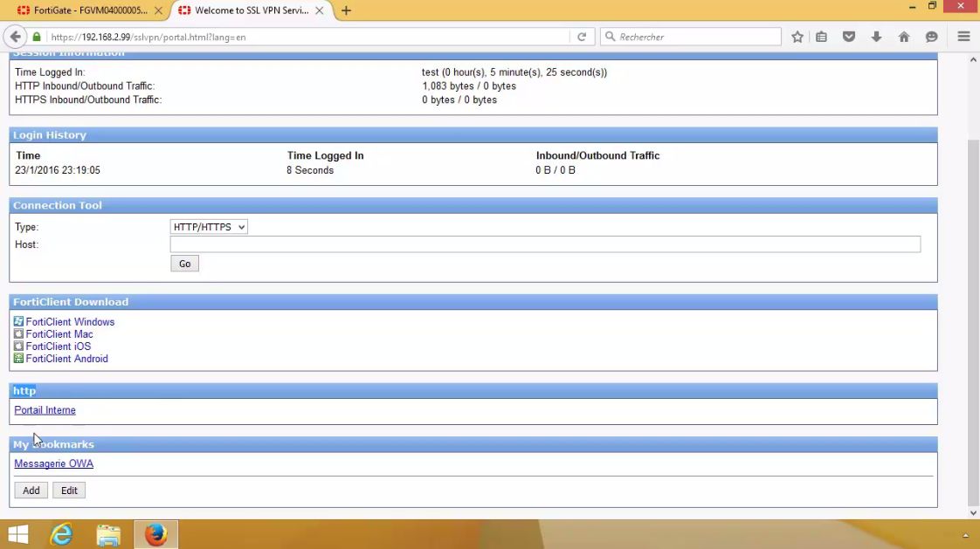Edit my bookmarks
980x549 pixels.
(69, 491)
